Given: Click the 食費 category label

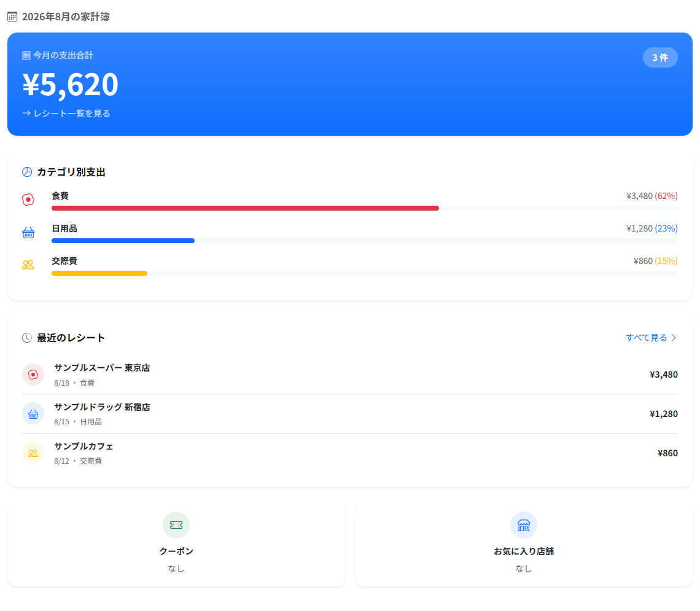Looking at the screenshot, I should pyautogui.click(x=60, y=196).
